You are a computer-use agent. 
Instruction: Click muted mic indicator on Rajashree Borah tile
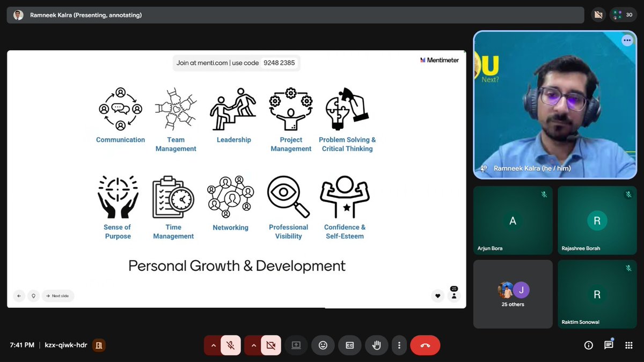coord(628,194)
